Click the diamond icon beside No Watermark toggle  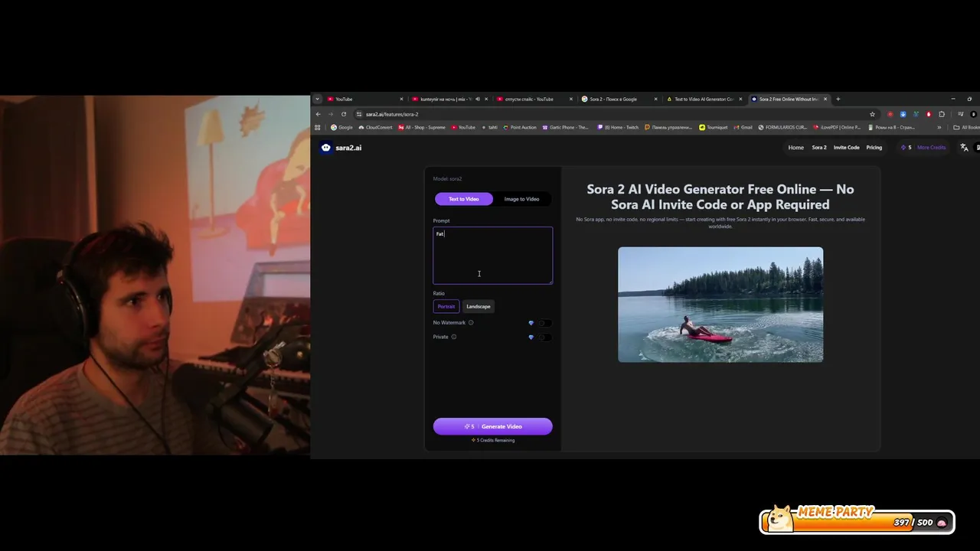click(531, 323)
